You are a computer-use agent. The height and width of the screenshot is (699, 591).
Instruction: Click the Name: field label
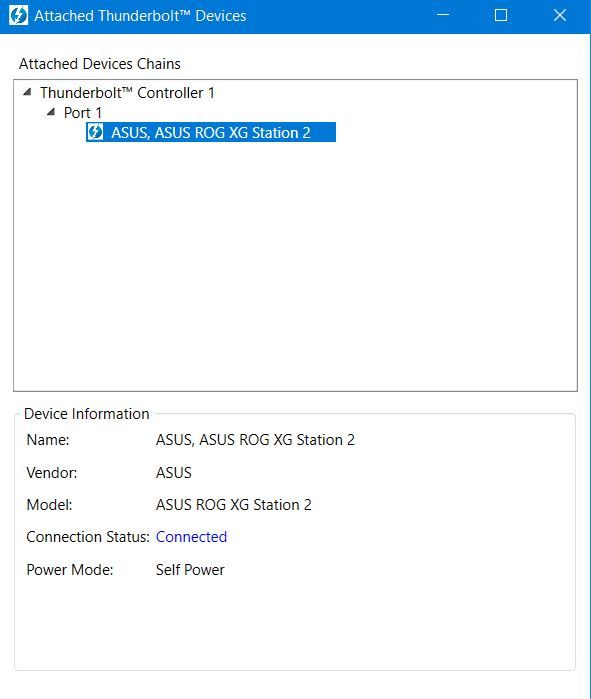coord(48,440)
